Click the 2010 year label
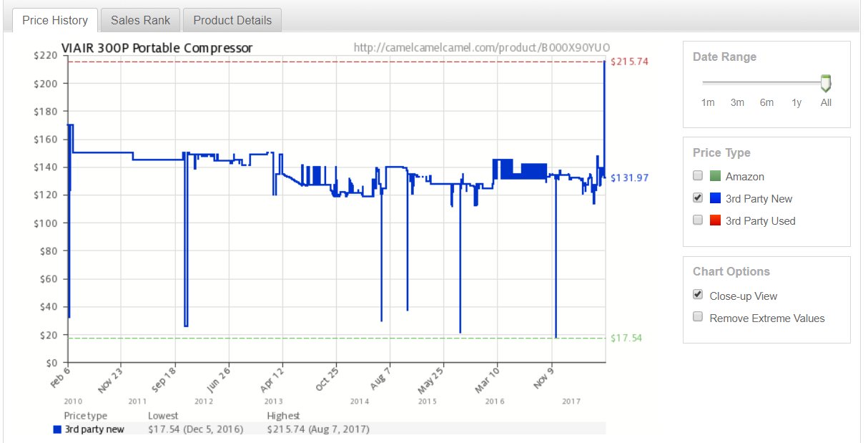This screenshot has height=443, width=868. (x=73, y=401)
